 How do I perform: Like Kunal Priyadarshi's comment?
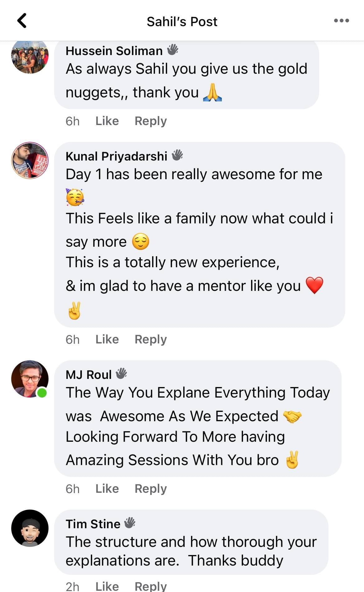tap(107, 339)
